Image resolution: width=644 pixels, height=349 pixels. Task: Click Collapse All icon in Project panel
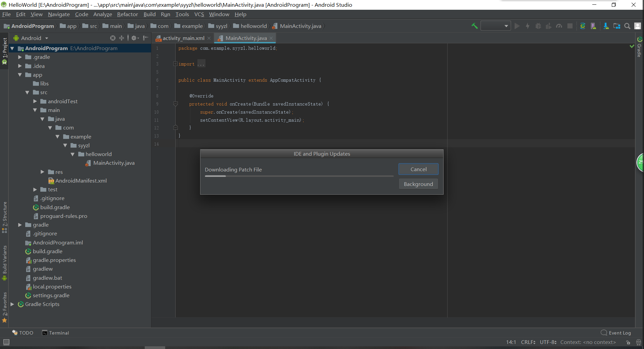click(x=122, y=38)
